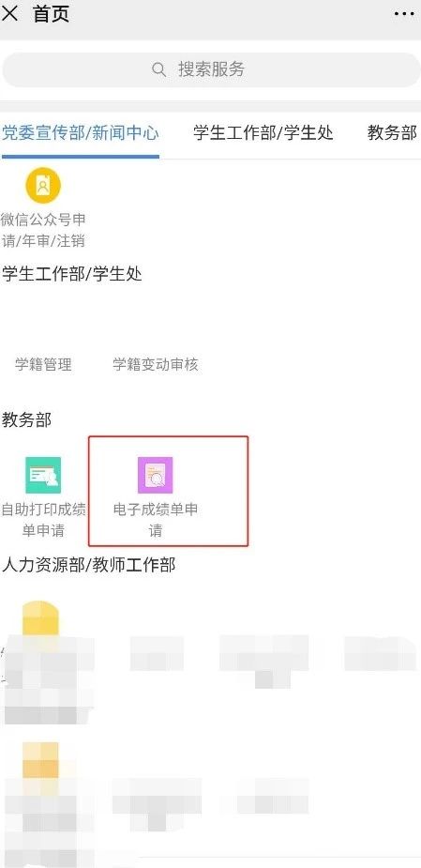The image size is (421, 868).
Task: Click the 学生工作部/学生处 section heading
Action: pos(72,274)
